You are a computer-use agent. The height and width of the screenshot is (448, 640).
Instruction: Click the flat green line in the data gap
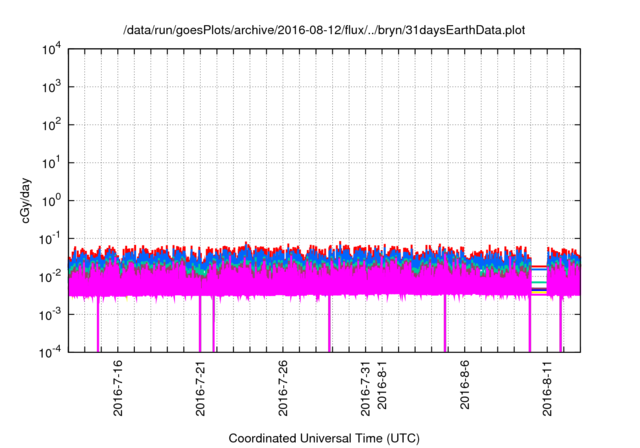(539, 282)
